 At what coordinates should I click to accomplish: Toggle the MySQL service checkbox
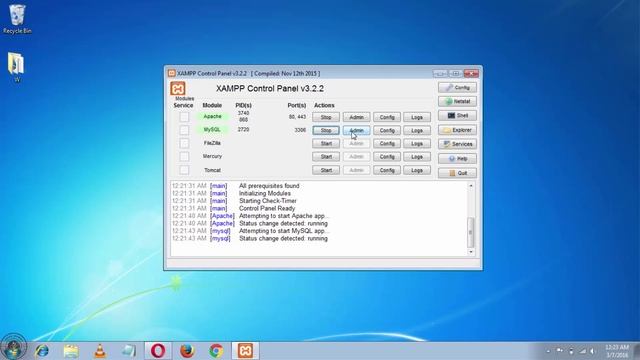pos(184,130)
